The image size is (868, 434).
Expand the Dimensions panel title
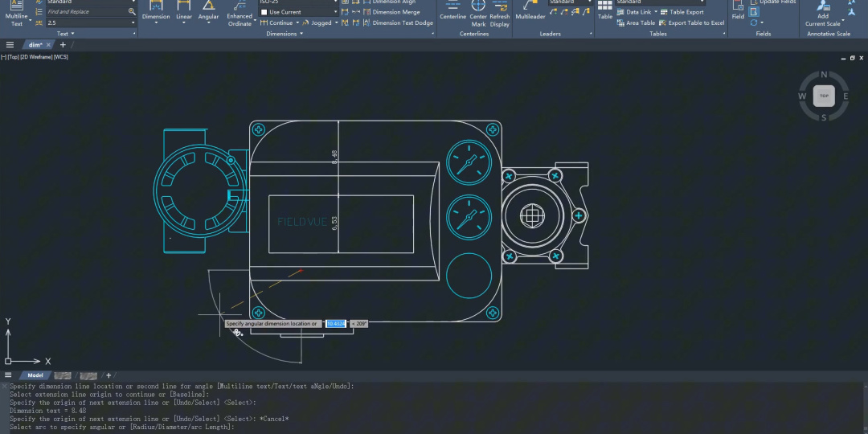point(285,34)
